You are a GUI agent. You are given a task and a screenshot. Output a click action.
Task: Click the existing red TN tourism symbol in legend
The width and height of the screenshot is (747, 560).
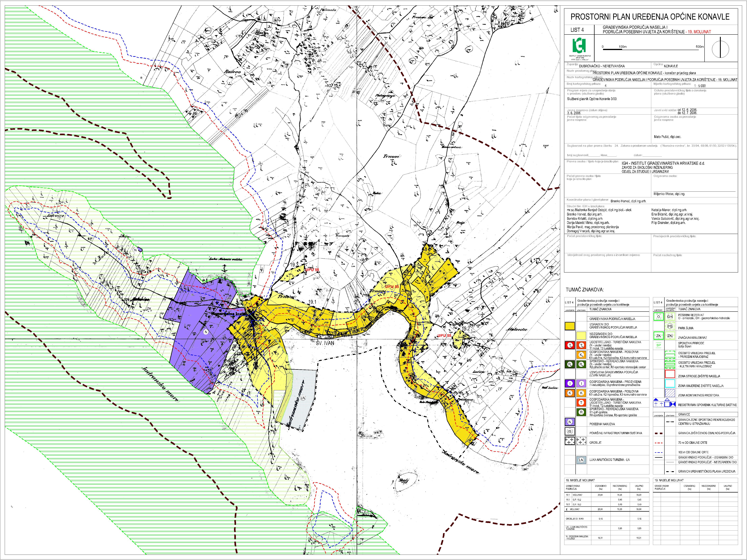pyautogui.click(x=570, y=345)
